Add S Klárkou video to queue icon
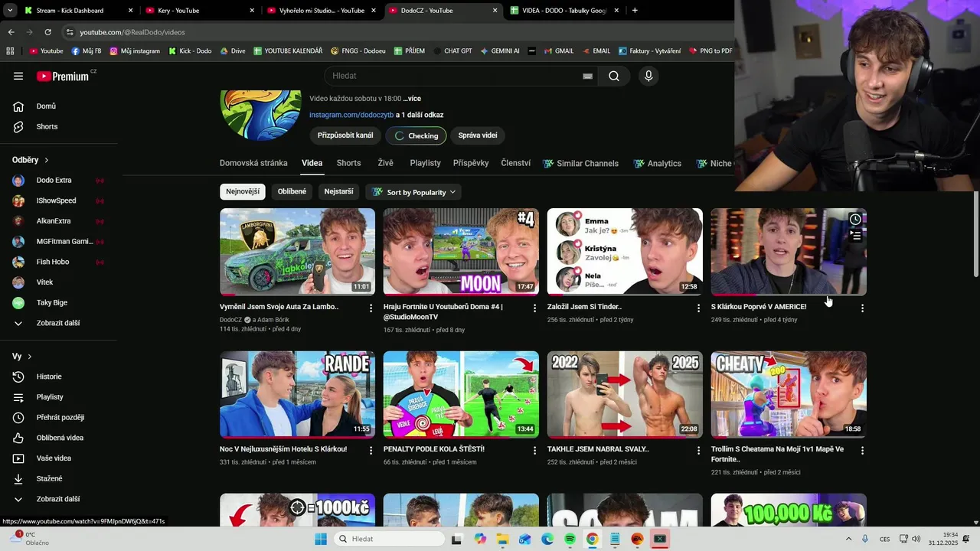 (855, 236)
